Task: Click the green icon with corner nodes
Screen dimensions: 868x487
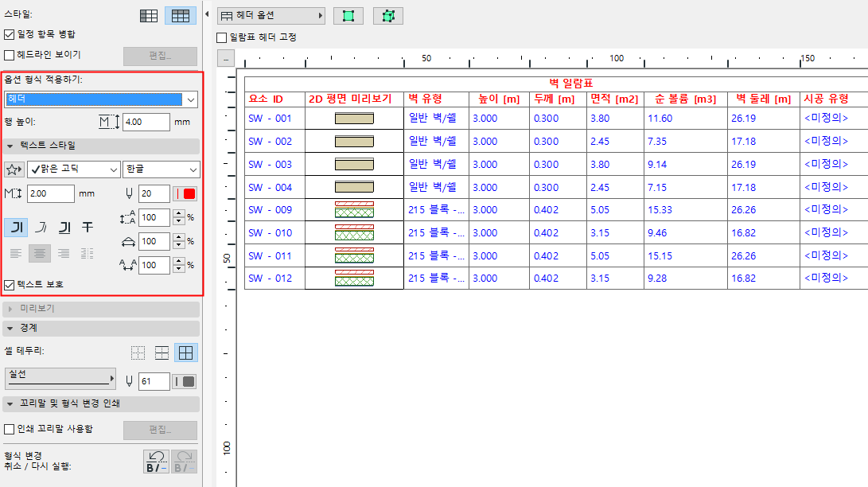Action: click(388, 16)
